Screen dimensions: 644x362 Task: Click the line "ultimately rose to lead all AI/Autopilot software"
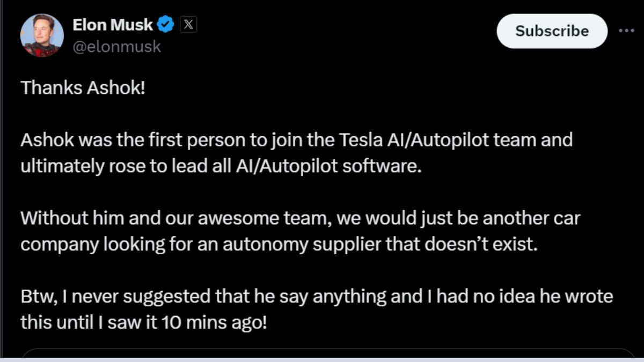(218, 166)
